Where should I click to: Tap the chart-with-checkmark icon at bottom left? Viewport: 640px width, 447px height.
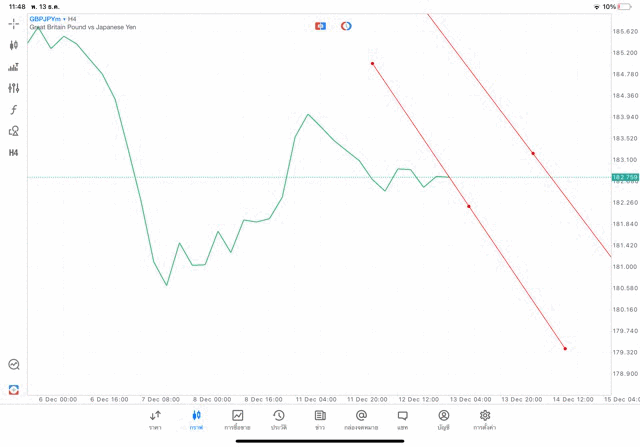tap(14, 365)
